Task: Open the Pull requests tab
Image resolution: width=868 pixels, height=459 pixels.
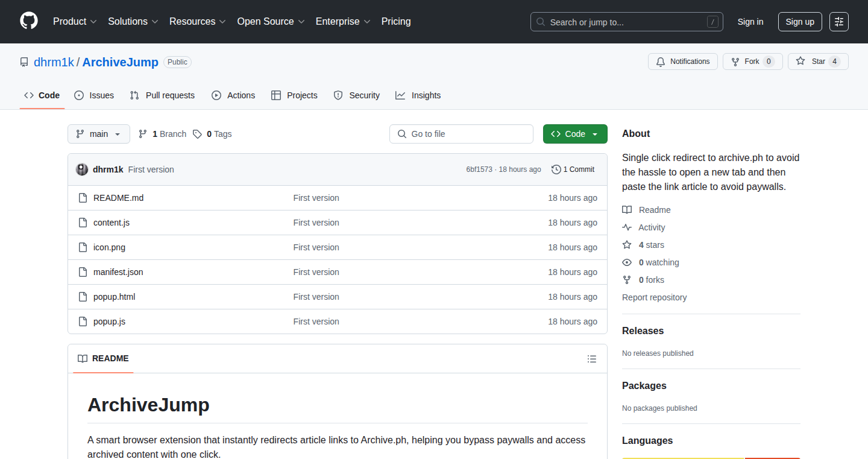Action: click(x=162, y=95)
